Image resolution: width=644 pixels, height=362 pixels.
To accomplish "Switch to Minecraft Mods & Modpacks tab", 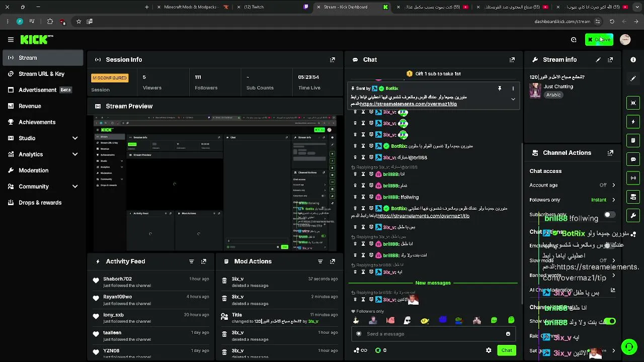I will click(193, 7).
